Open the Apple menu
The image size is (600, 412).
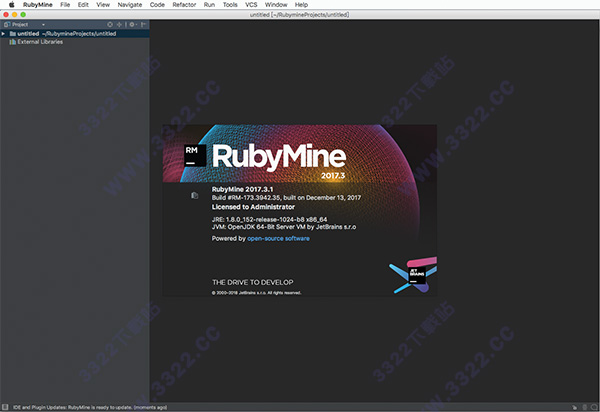point(11,5)
